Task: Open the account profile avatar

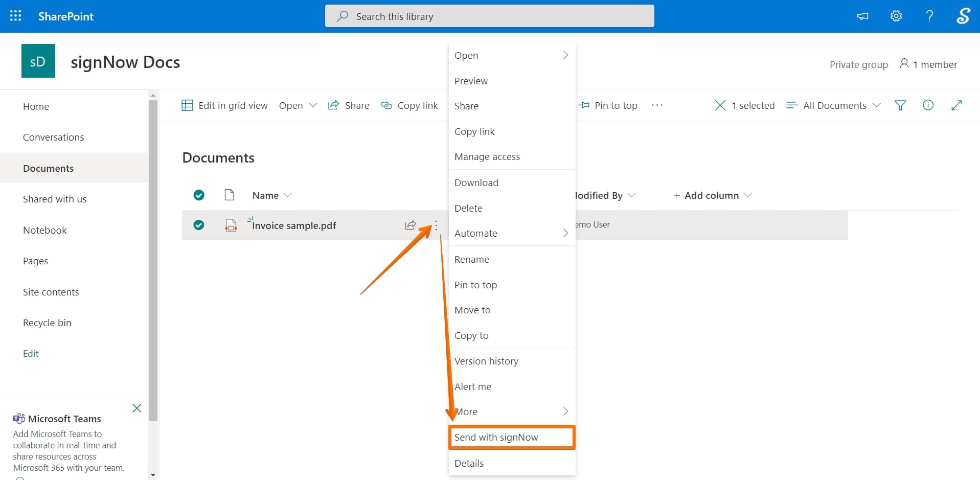Action: [x=963, y=16]
